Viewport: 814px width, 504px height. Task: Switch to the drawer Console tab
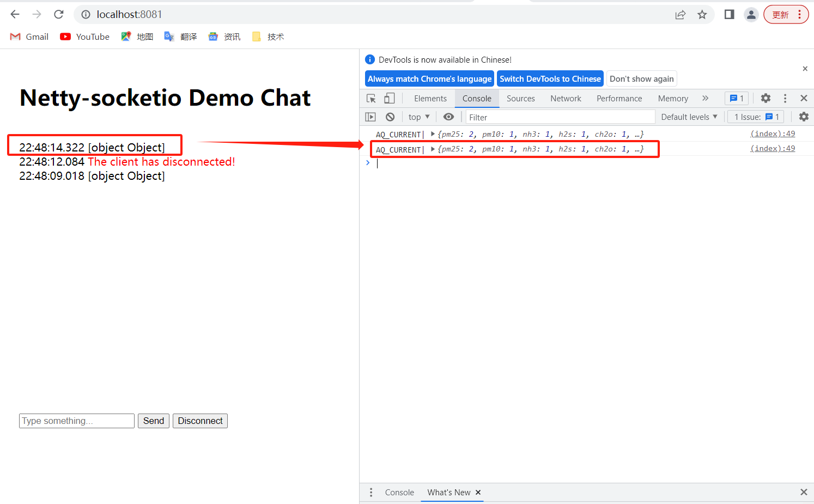[399, 492]
